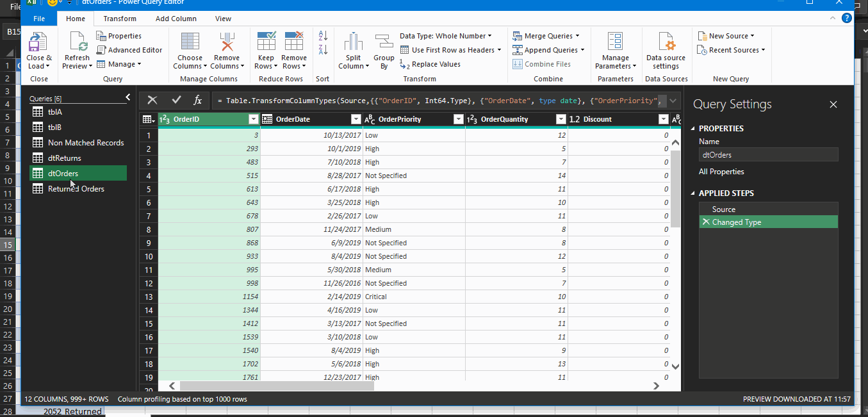Cancel the formula with the X icon
868x417 pixels.
click(x=152, y=100)
